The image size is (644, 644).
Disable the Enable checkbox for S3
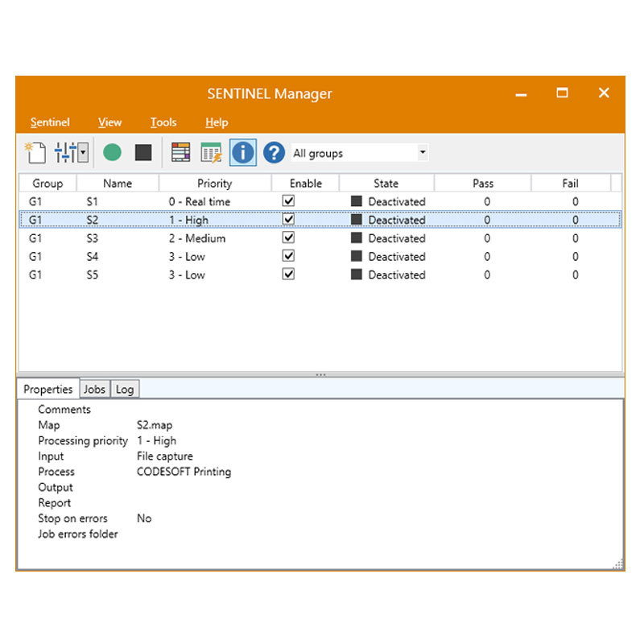288,237
